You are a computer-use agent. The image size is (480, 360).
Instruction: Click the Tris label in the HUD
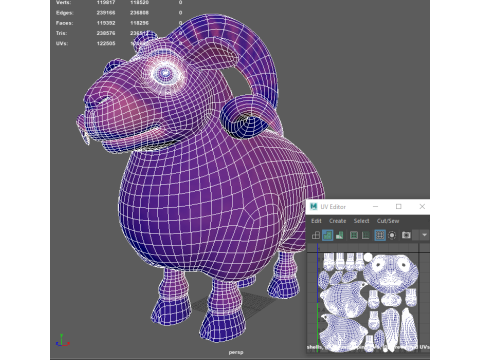coord(61,33)
